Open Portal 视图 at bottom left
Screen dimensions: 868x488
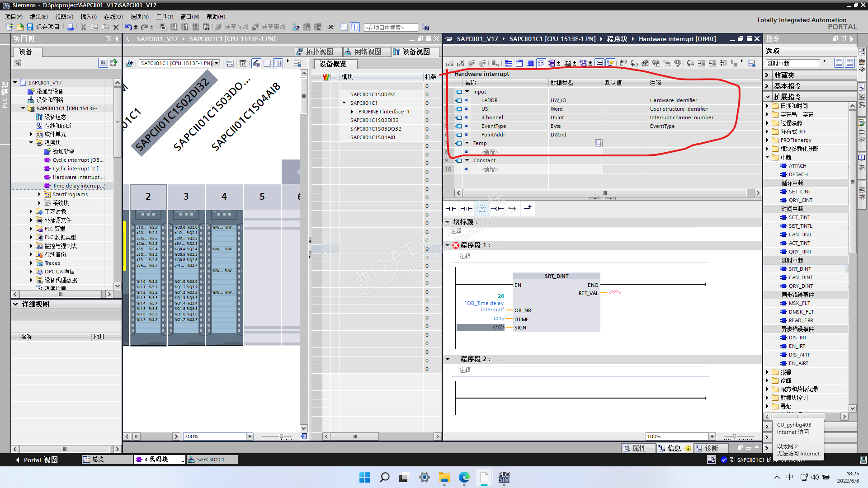[x=36, y=460]
